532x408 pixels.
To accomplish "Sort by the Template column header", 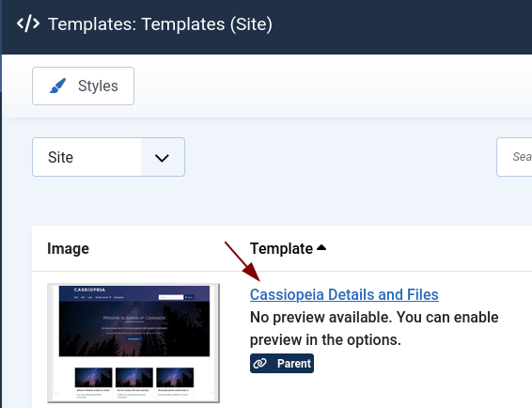I will tap(288, 248).
